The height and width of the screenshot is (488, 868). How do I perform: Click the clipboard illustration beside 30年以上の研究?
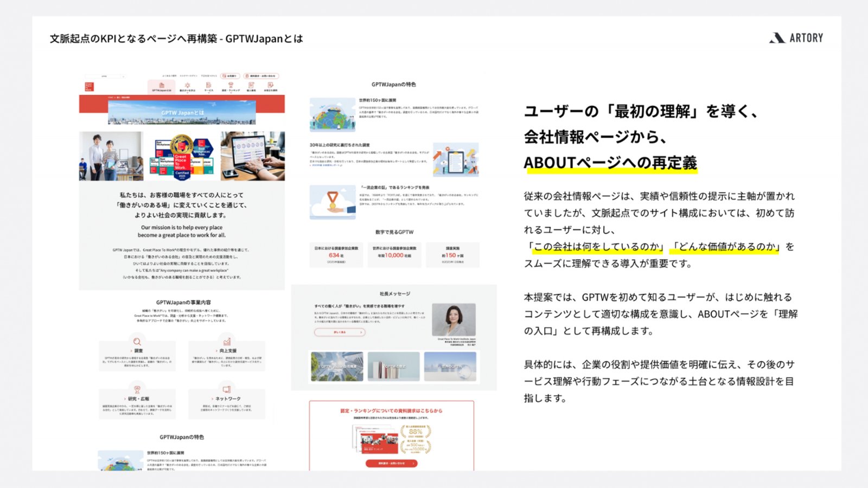click(x=456, y=160)
